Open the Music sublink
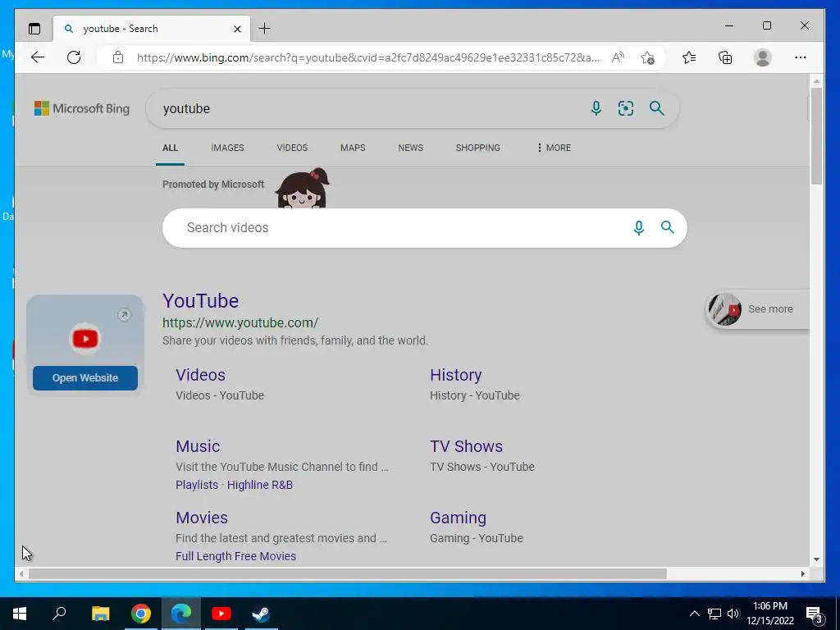 coord(198,446)
